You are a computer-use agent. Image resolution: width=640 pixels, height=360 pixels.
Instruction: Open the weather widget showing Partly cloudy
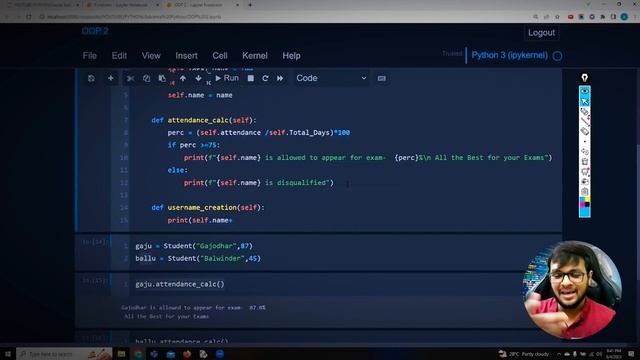(524, 354)
